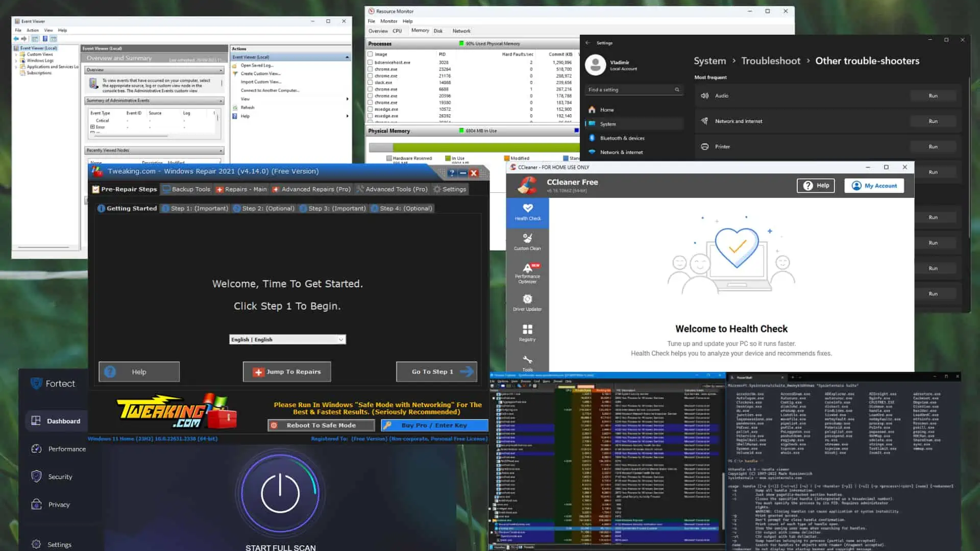Open Action menu in Event Viewer

[x=33, y=30]
